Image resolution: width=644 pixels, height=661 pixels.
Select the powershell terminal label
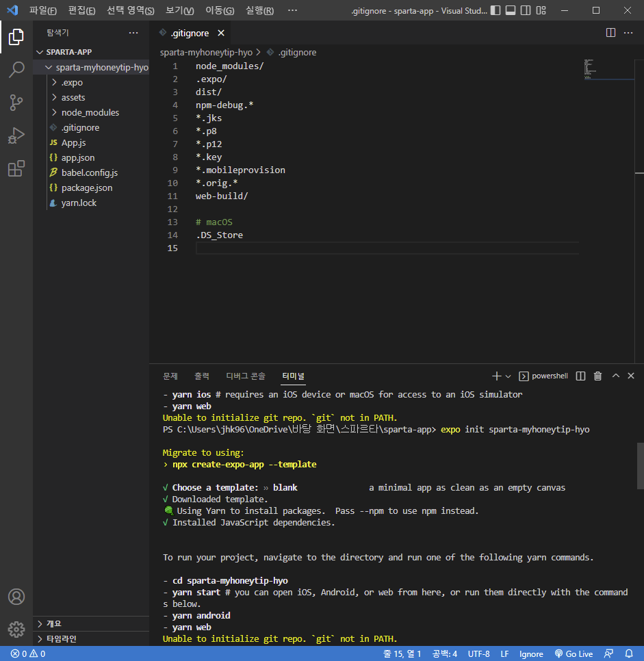(543, 376)
